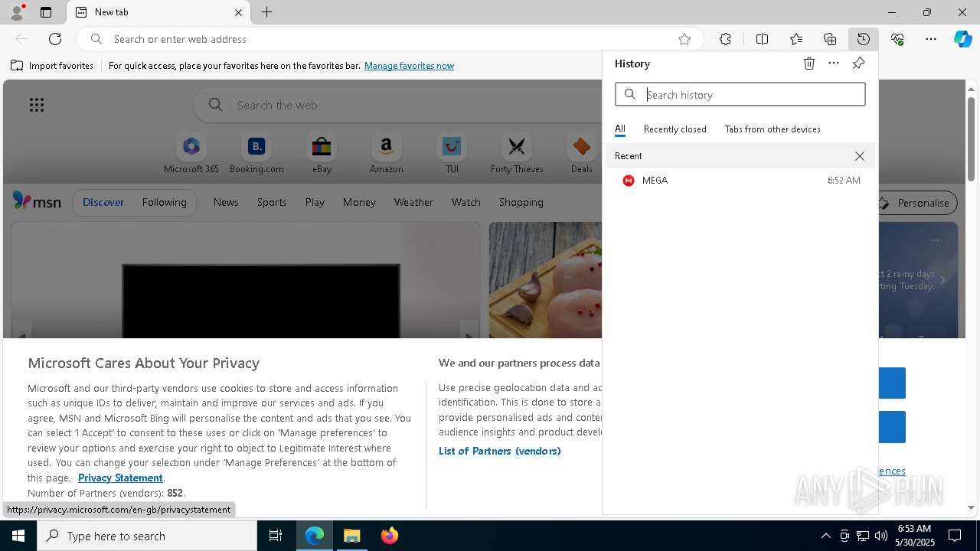
Task: Open the food article thumbnail
Action: click(546, 280)
